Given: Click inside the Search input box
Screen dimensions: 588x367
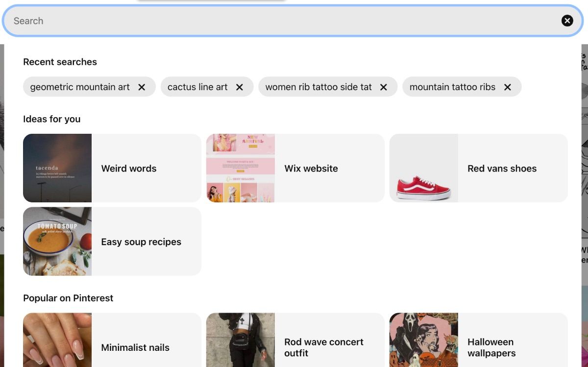Looking at the screenshot, I should (196, 21).
